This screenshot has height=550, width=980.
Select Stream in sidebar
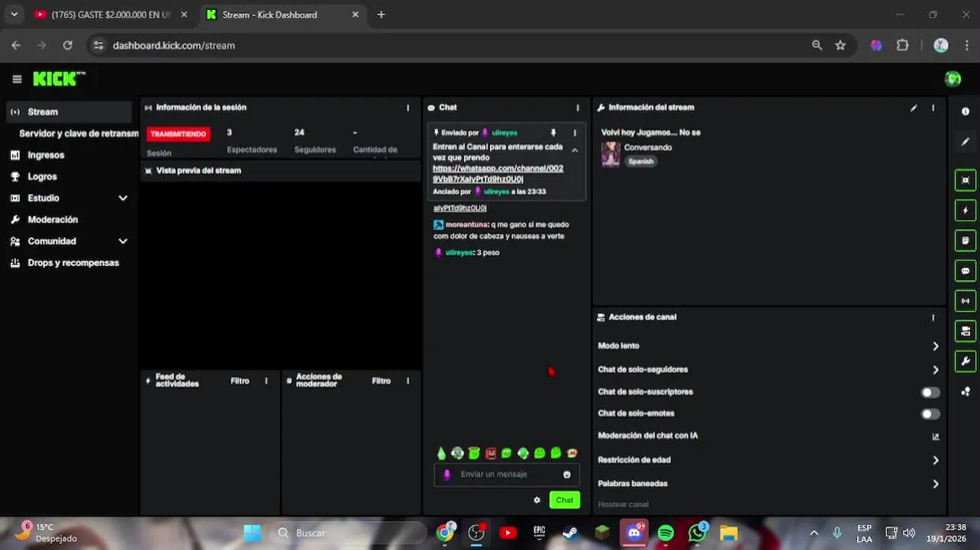pyautogui.click(x=69, y=112)
